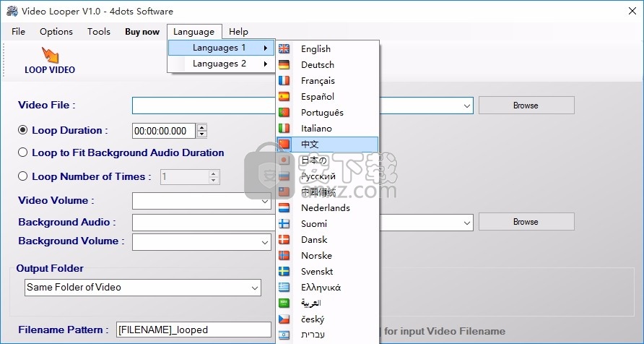Click the Czech flag icon beside český
The height and width of the screenshot is (344, 644).
(284, 319)
